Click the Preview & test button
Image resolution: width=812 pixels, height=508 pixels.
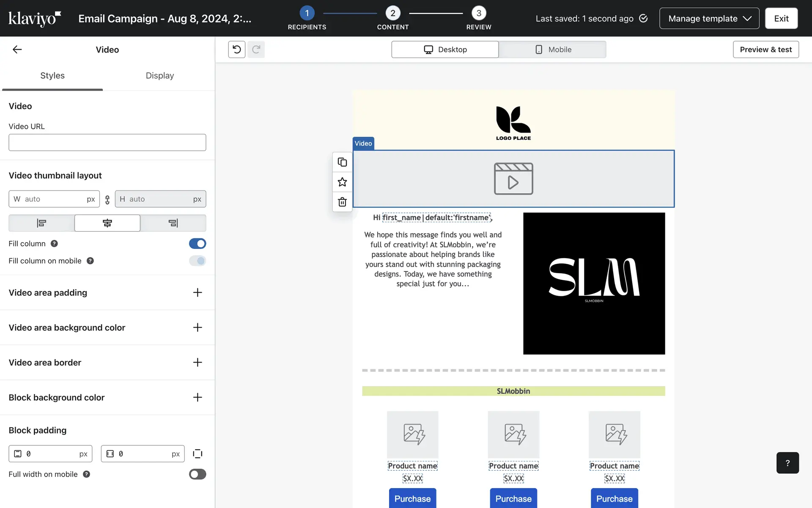click(x=765, y=50)
